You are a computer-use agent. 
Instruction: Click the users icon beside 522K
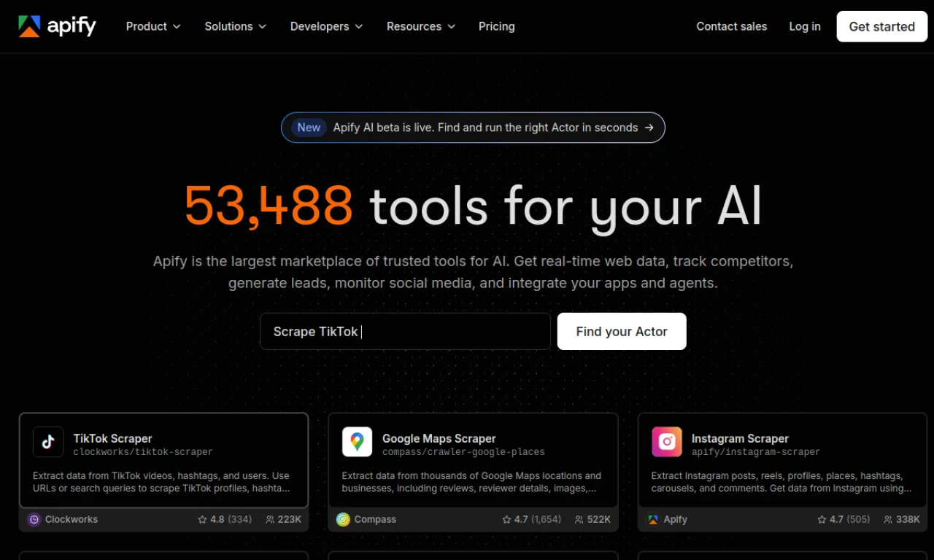coord(579,519)
